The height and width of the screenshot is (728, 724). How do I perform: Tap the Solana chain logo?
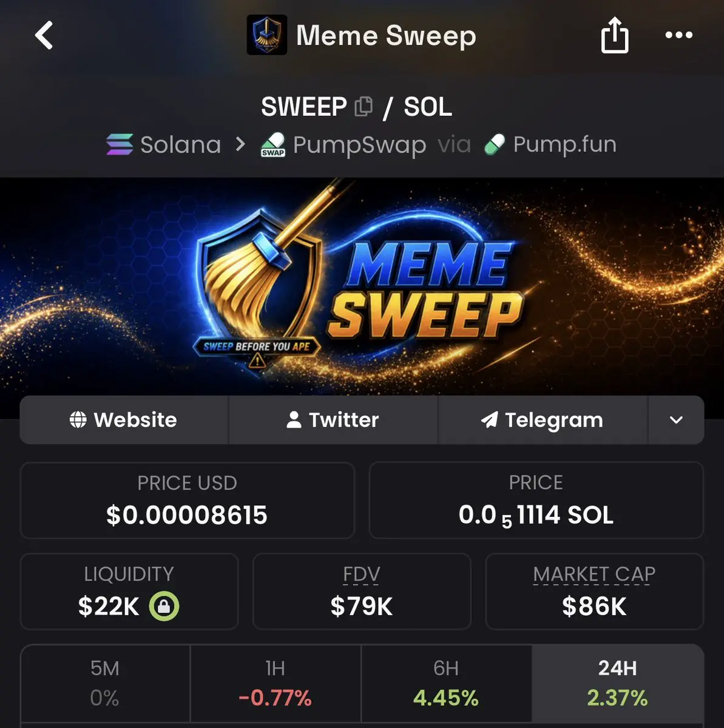(120, 144)
